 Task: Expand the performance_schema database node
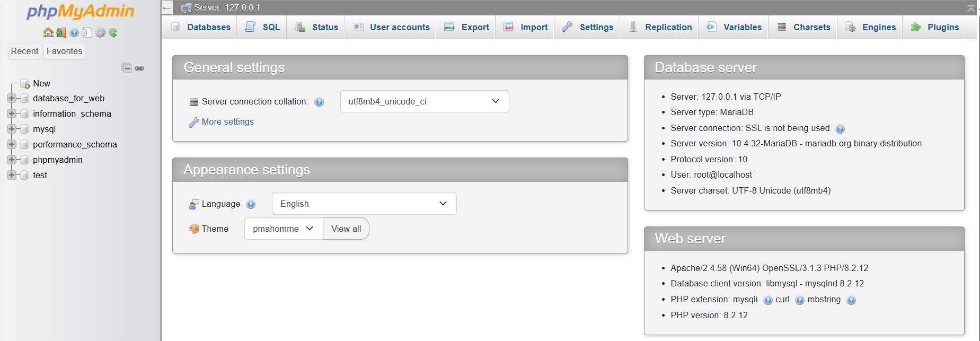tap(12, 144)
